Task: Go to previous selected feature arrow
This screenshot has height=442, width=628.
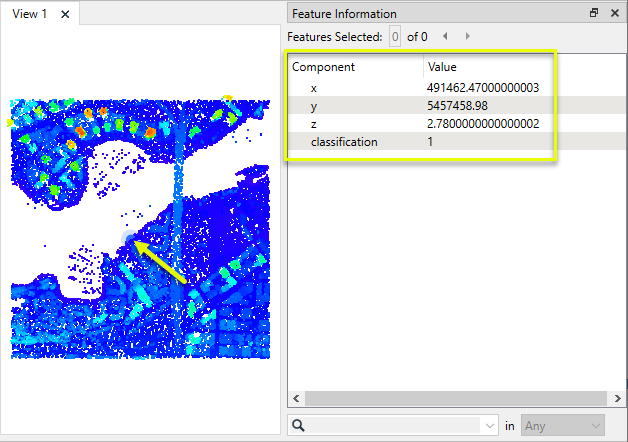Action: click(445, 36)
